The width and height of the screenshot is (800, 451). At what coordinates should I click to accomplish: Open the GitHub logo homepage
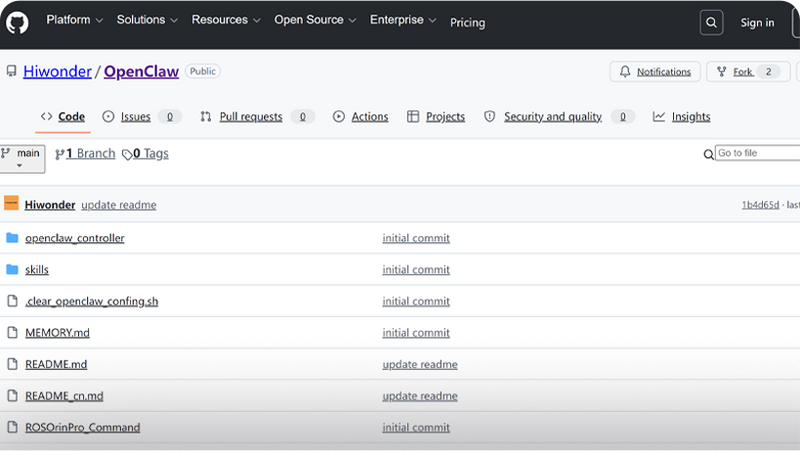click(x=17, y=22)
